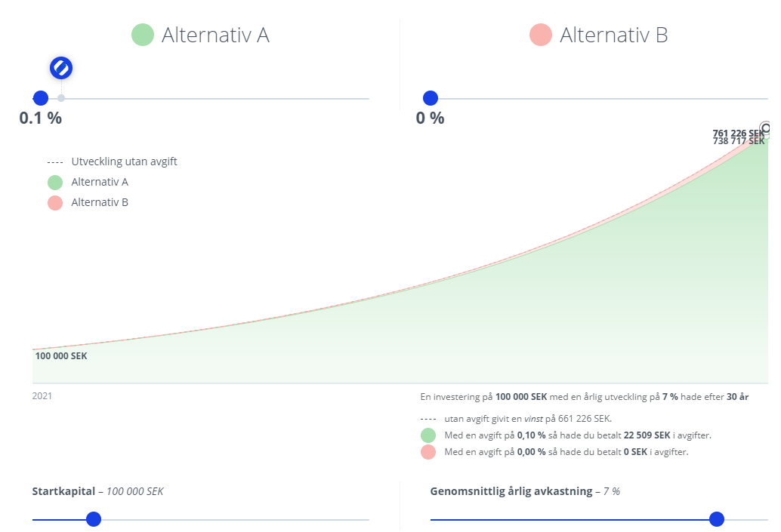781x532 pixels.
Task: Click the green Alternativ A circle in the chart legend
Action: (54, 182)
